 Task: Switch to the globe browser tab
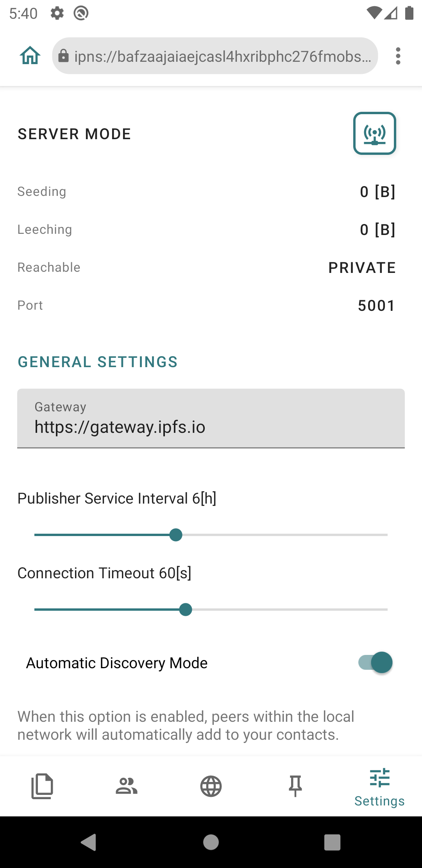point(211,786)
